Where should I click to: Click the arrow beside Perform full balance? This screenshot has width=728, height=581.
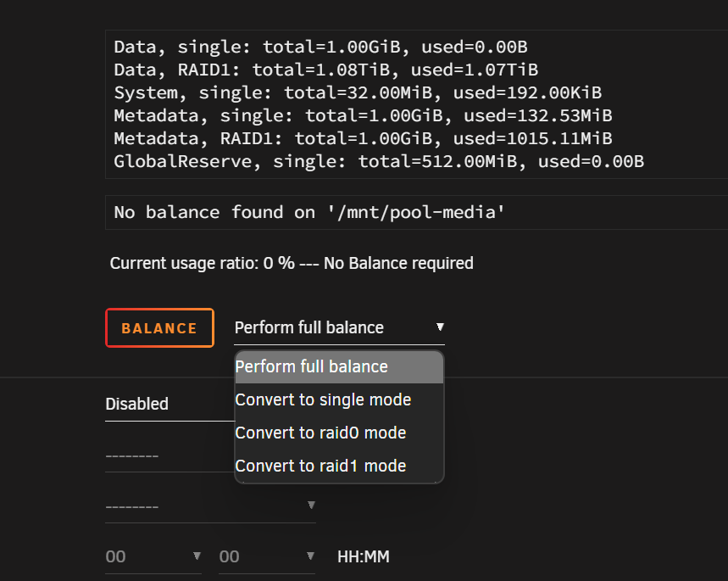440,327
